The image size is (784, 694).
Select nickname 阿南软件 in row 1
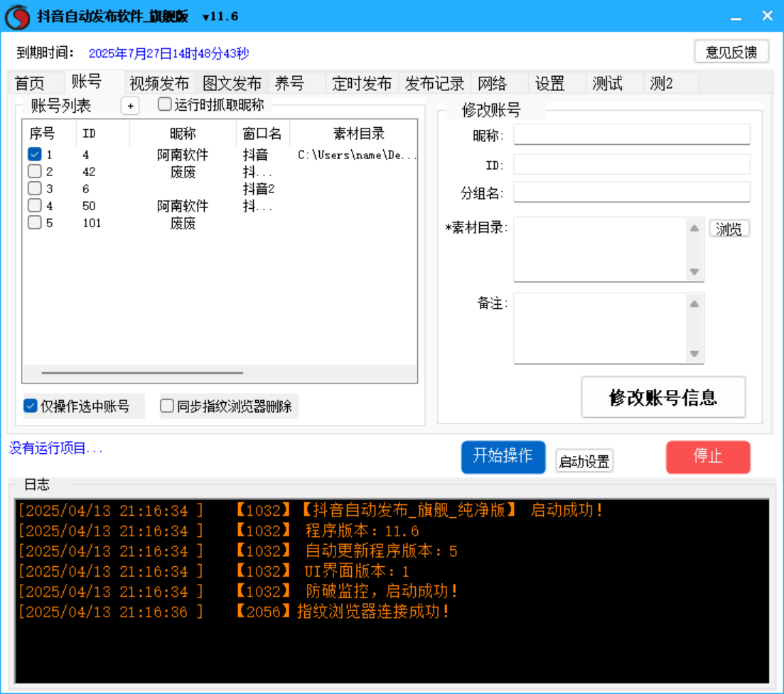(x=183, y=155)
